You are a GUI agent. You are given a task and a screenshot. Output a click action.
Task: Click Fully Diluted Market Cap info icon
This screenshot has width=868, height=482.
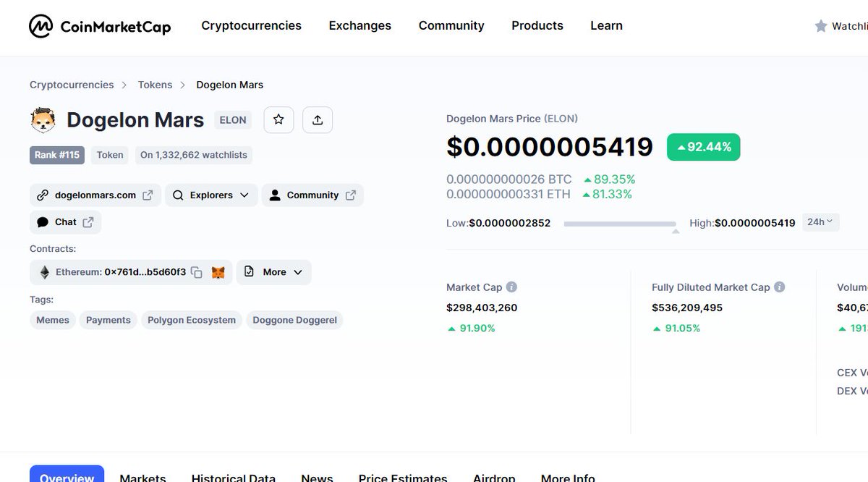pyautogui.click(x=780, y=287)
